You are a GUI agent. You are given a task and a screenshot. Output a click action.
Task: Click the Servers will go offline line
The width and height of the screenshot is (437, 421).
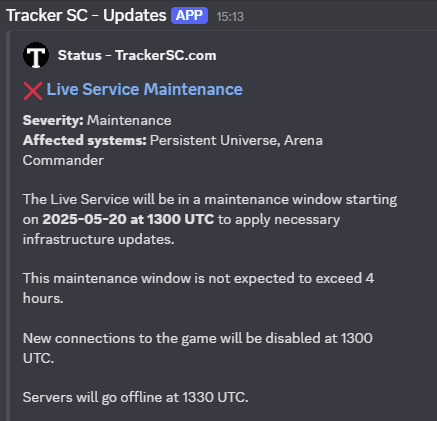135,397
